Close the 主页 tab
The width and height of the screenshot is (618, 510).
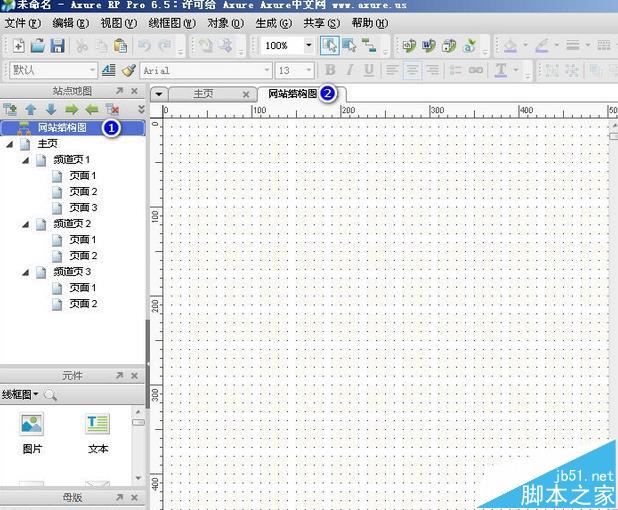[246, 94]
